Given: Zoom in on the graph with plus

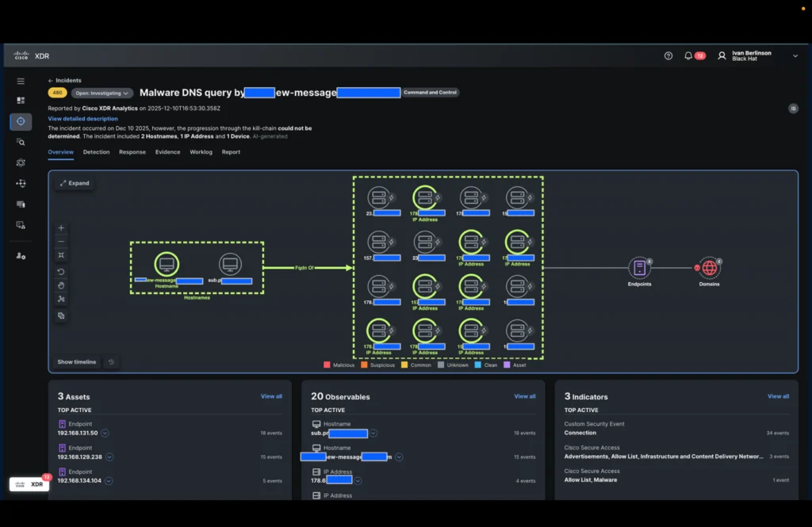Looking at the screenshot, I should (62, 228).
